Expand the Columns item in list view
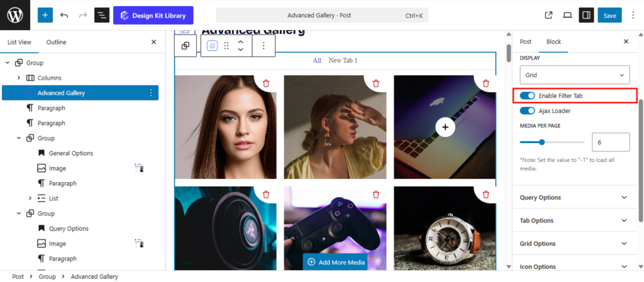The width and height of the screenshot is (644, 282). (19, 78)
